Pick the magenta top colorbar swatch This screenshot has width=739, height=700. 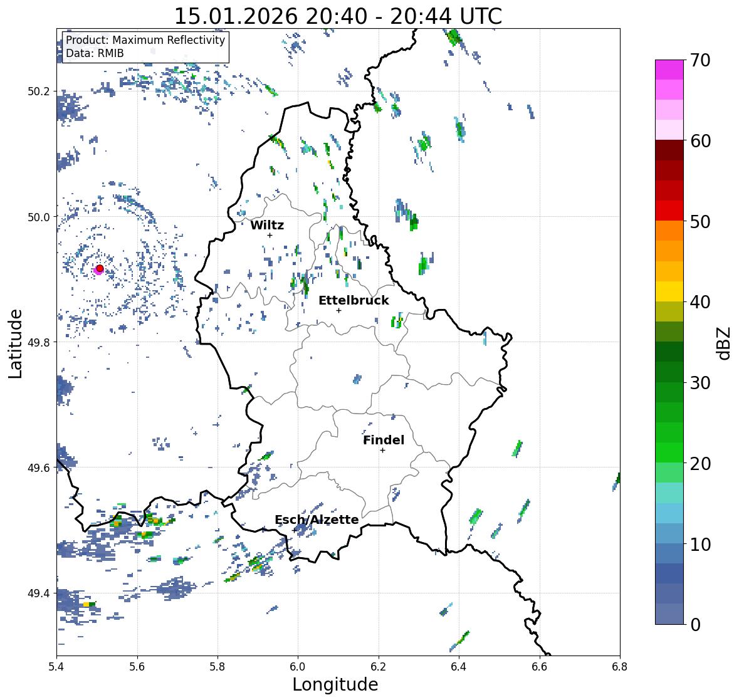[669, 70]
